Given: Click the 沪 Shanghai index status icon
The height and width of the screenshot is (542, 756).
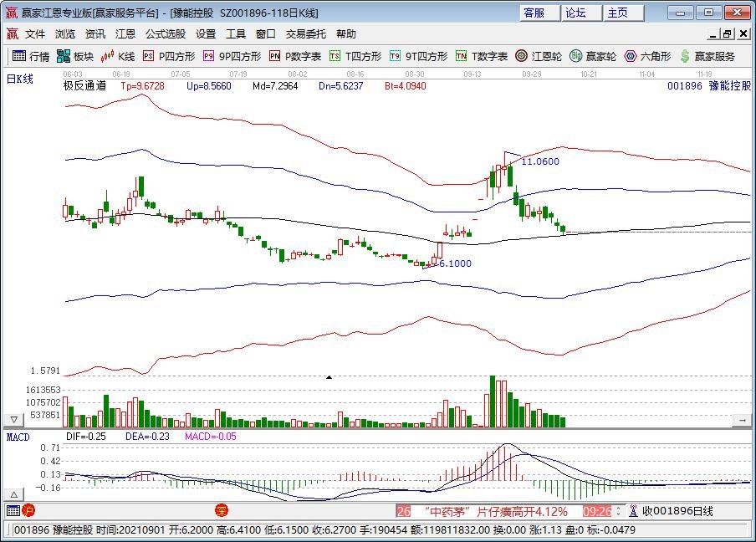Looking at the screenshot, I should tap(28, 511).
